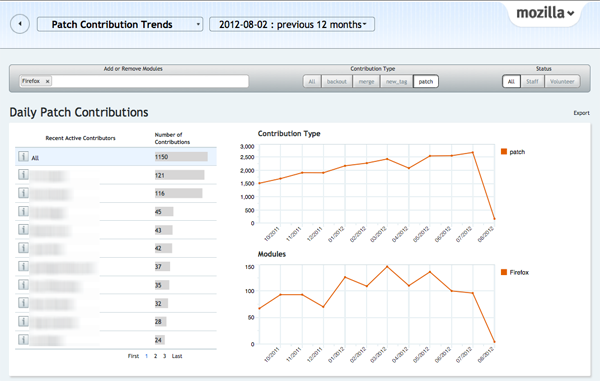
Task: Click the Firefox legend label
Action: coord(519,272)
